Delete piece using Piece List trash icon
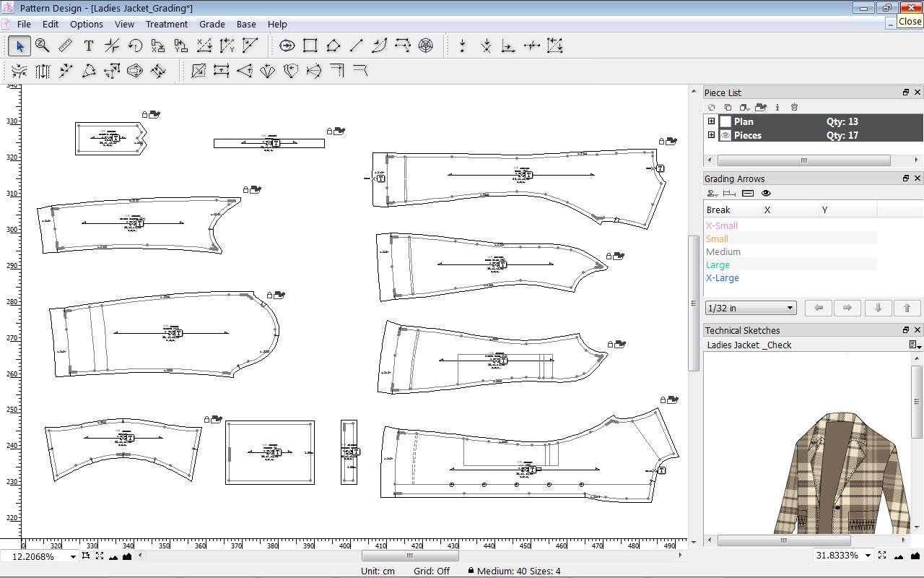 (x=794, y=108)
